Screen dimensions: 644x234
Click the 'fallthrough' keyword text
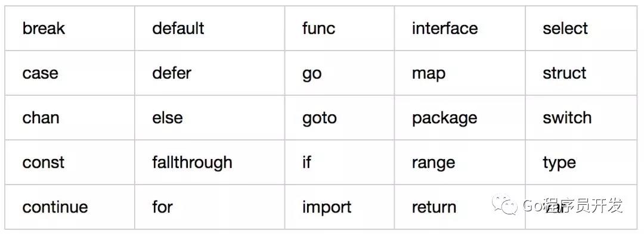192,163
